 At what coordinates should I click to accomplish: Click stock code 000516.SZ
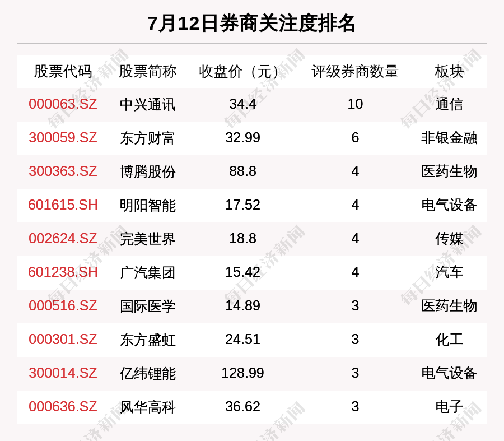coord(63,306)
